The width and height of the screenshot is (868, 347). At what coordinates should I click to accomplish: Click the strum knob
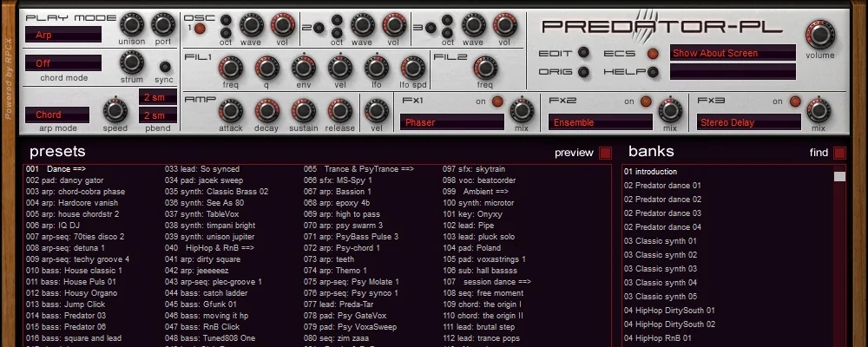tap(132, 62)
